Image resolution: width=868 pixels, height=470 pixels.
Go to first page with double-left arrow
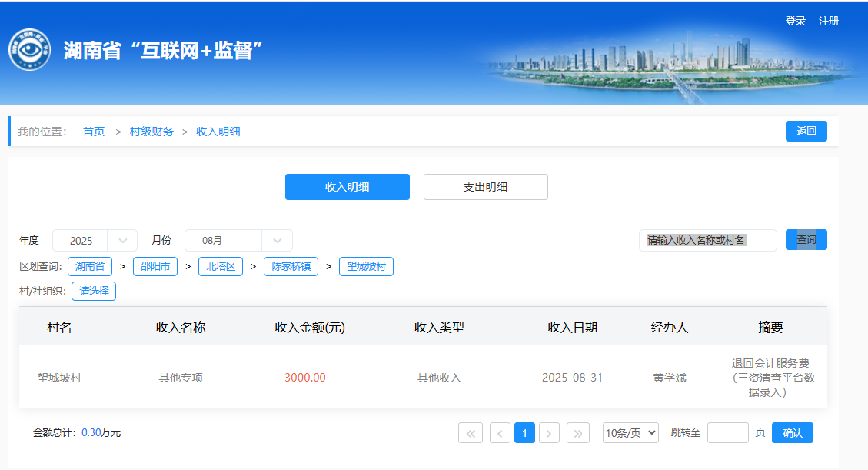(471, 433)
